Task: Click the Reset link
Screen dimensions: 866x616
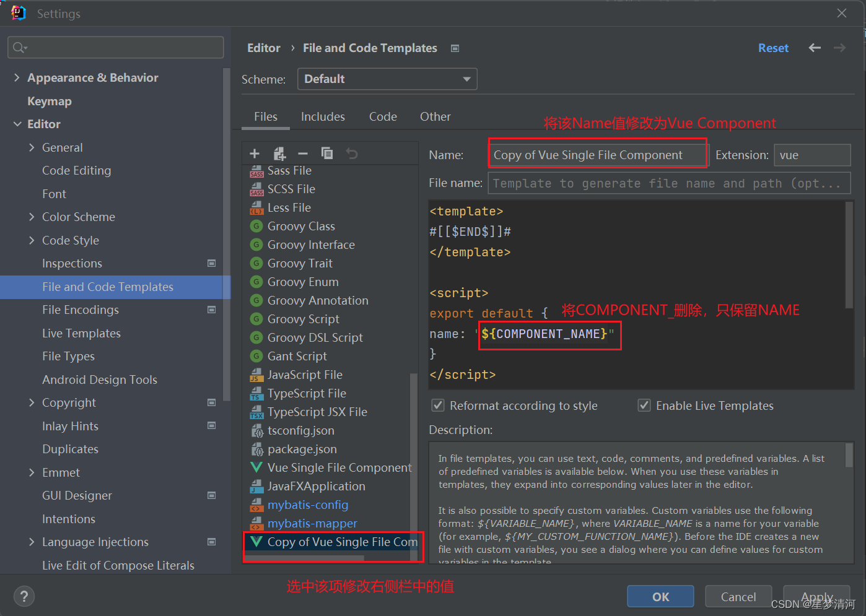Action: tap(773, 48)
